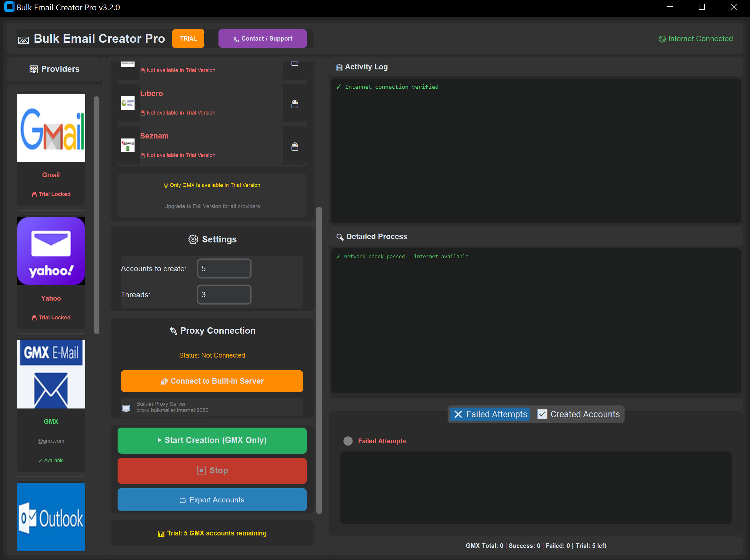
Task: Click the Providers panel heading
Action: point(60,69)
